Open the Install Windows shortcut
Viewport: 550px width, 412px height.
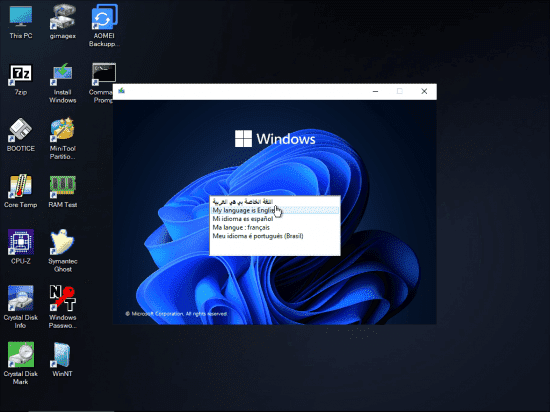(x=62, y=83)
